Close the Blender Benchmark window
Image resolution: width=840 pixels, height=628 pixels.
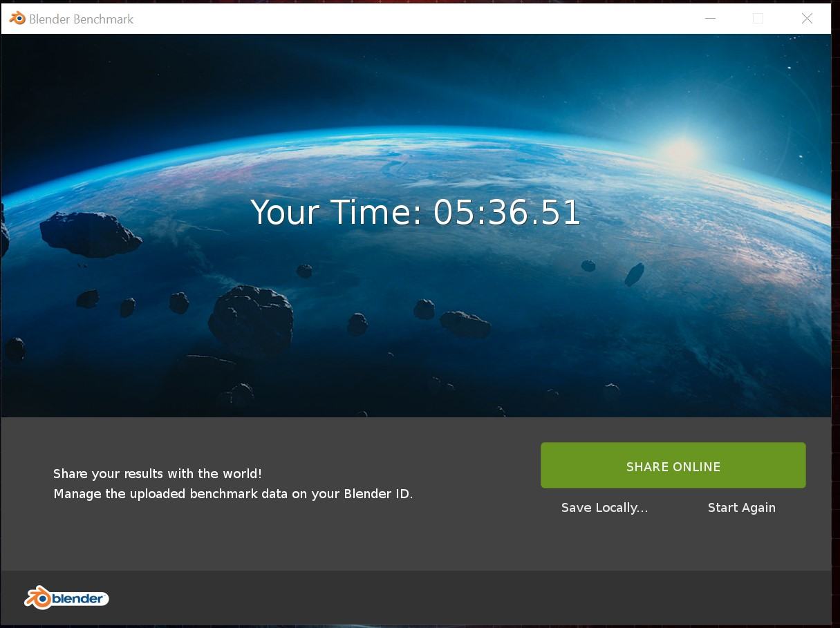pos(807,19)
